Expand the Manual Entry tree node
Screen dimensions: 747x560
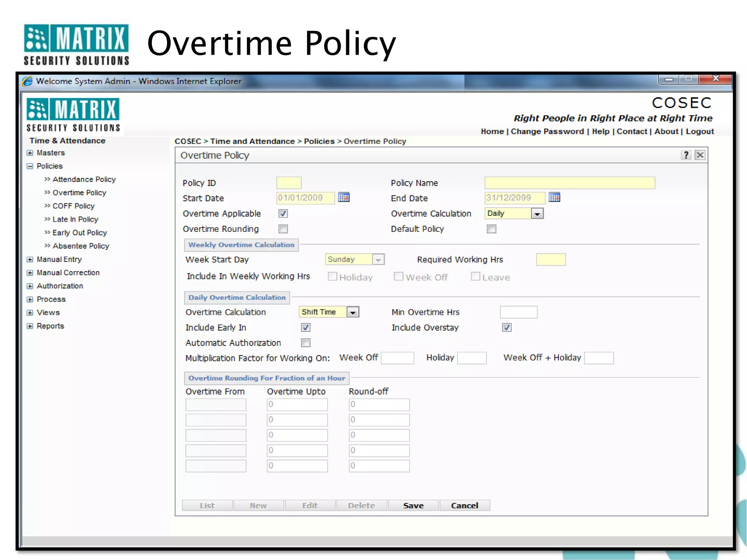pyautogui.click(x=30, y=260)
